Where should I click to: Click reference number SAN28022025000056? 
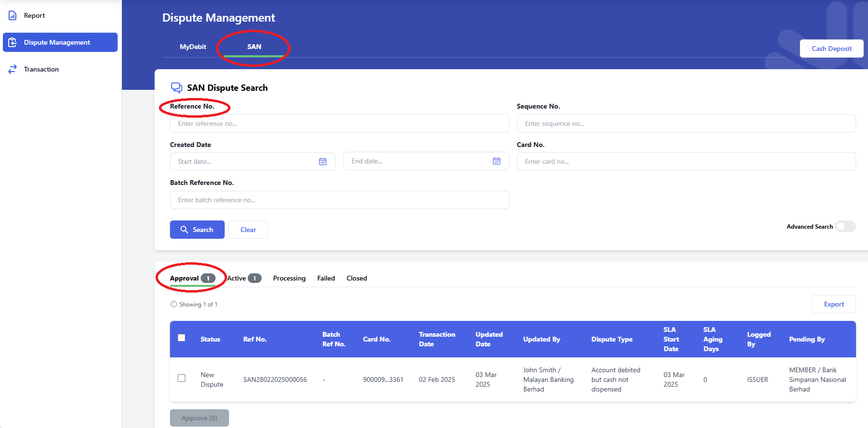click(275, 379)
